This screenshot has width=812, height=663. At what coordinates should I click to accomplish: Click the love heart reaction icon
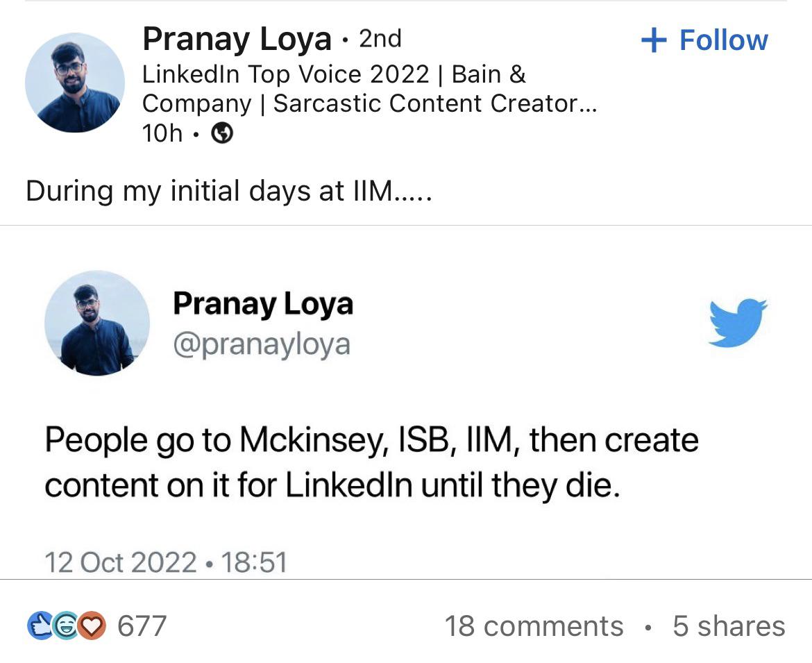pyautogui.click(x=92, y=626)
